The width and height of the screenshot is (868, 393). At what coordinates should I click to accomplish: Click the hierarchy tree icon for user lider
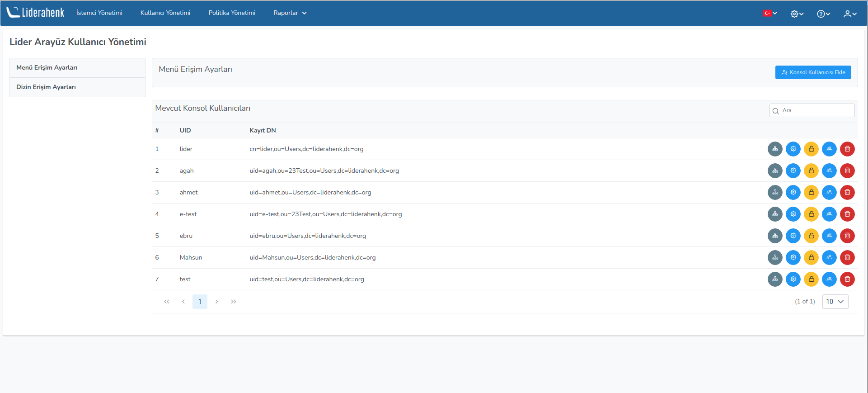tap(775, 149)
